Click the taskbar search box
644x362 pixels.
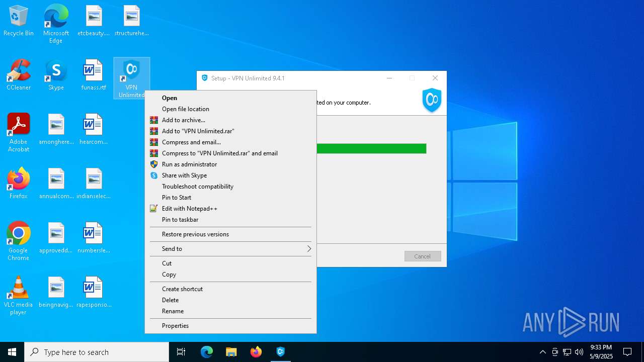point(97,352)
